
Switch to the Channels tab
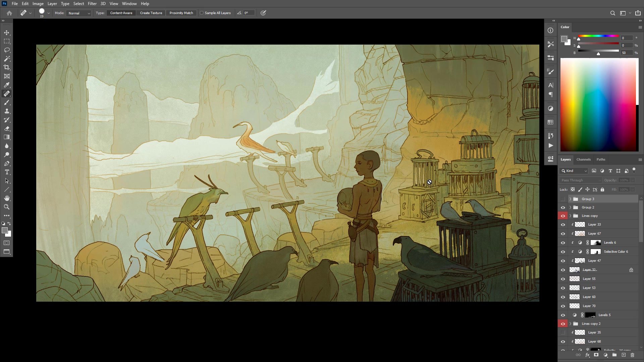(x=584, y=159)
